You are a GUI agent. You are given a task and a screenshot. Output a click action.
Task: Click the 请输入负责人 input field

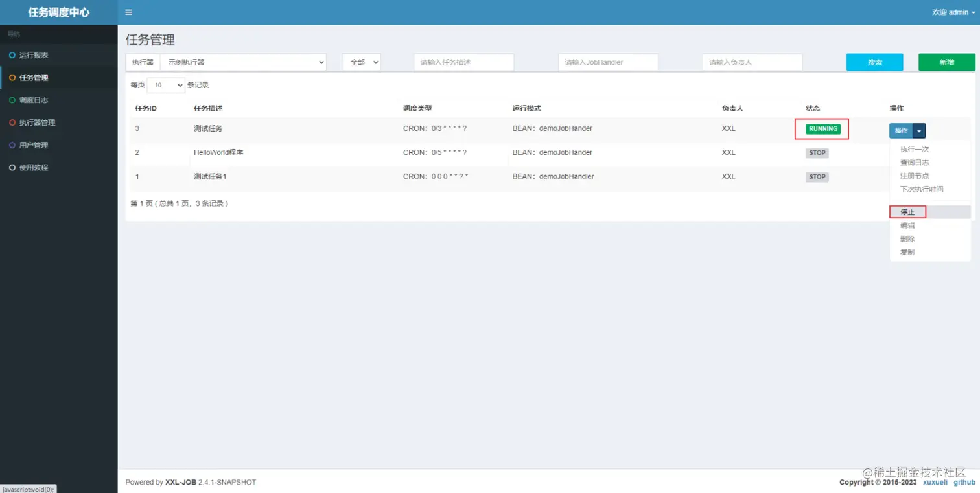(752, 62)
